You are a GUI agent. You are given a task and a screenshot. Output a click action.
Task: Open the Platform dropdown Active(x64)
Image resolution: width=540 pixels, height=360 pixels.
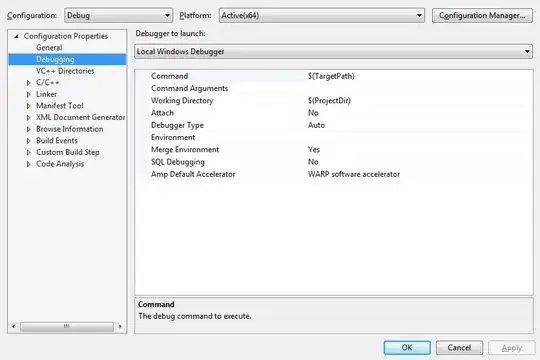tap(322, 16)
